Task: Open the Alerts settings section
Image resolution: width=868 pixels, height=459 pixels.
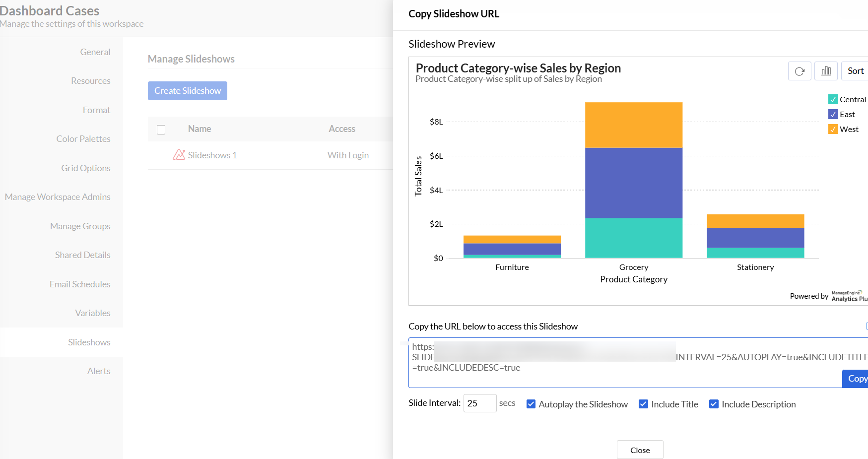Action: (x=99, y=371)
